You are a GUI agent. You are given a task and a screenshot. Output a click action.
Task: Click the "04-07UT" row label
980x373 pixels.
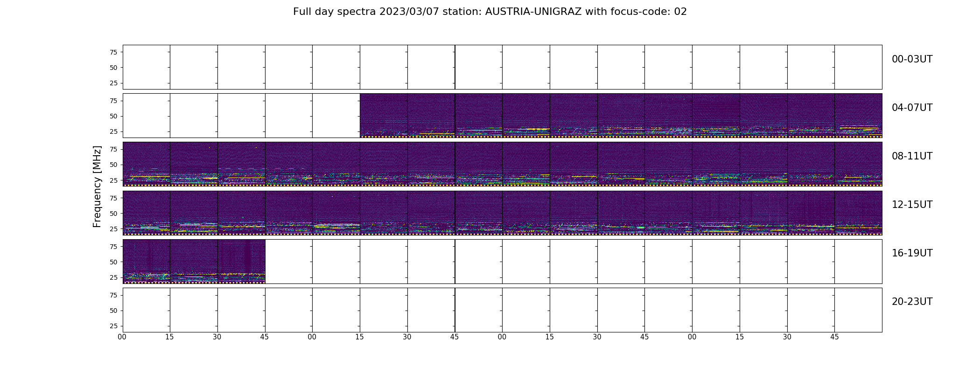(x=912, y=108)
